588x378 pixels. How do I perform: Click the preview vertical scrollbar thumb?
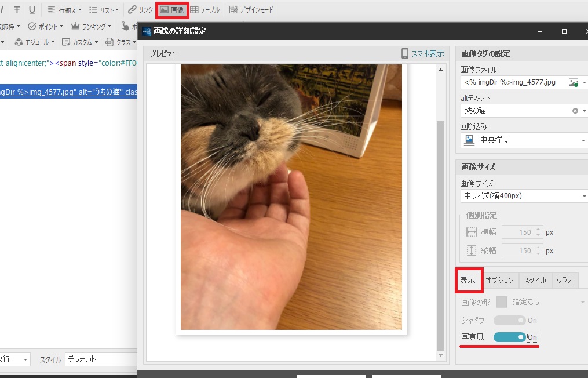441,236
